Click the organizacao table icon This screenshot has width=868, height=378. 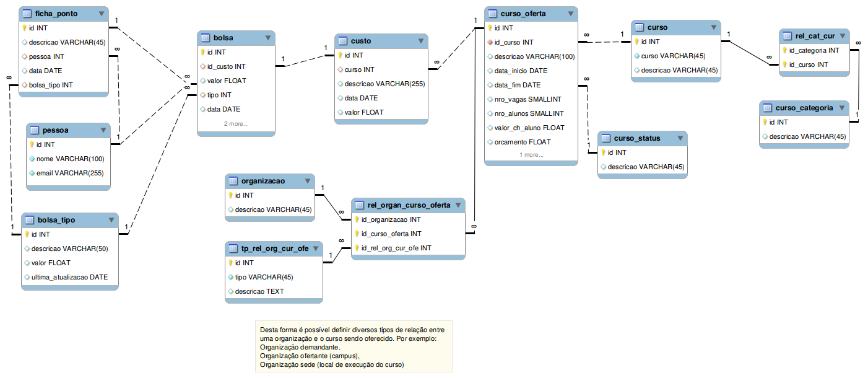(233, 181)
